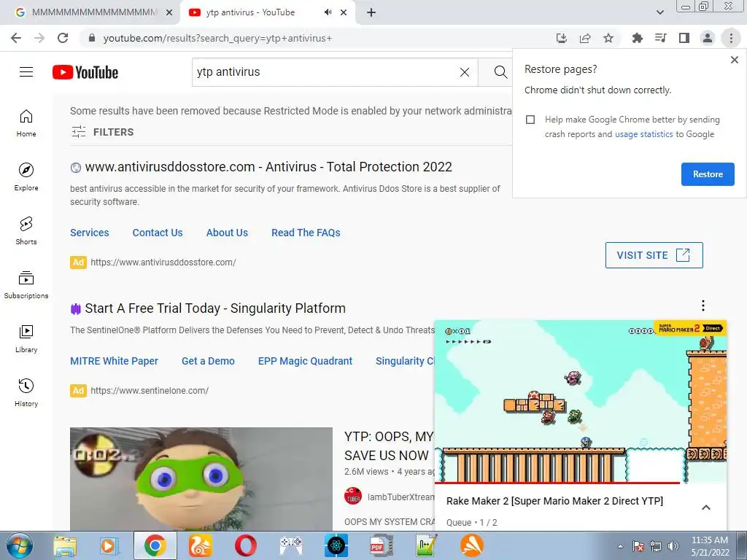Dismiss the Restore pages popup

tap(734, 60)
